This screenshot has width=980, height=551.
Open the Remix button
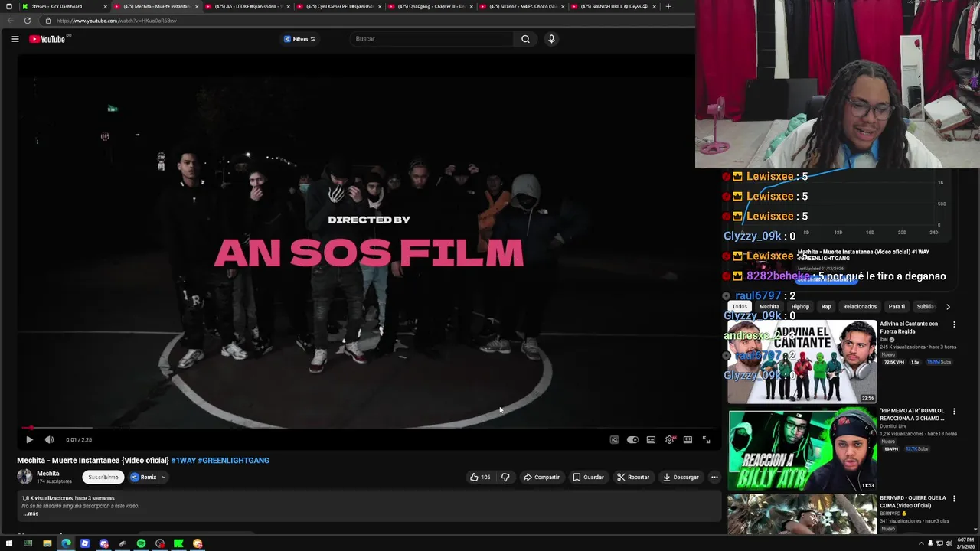point(144,478)
